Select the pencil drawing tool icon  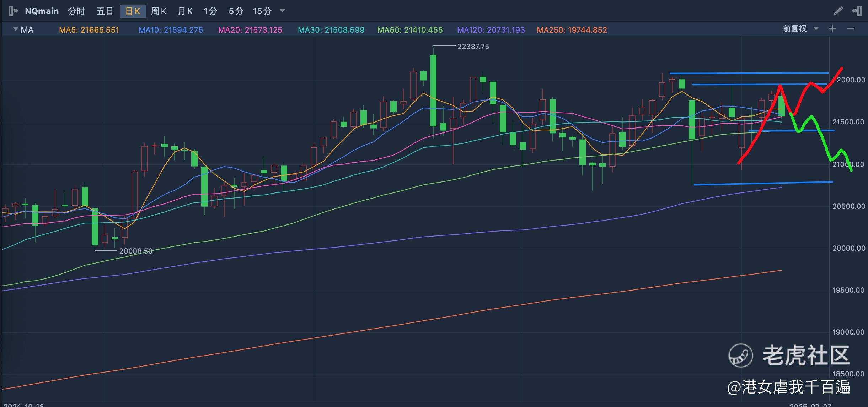[x=838, y=11]
